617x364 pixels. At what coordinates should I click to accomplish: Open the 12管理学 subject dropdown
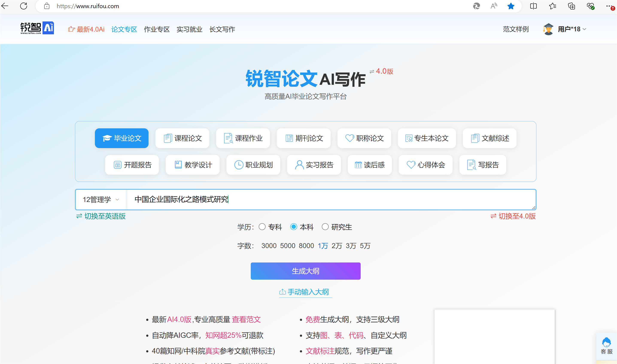pos(101,199)
